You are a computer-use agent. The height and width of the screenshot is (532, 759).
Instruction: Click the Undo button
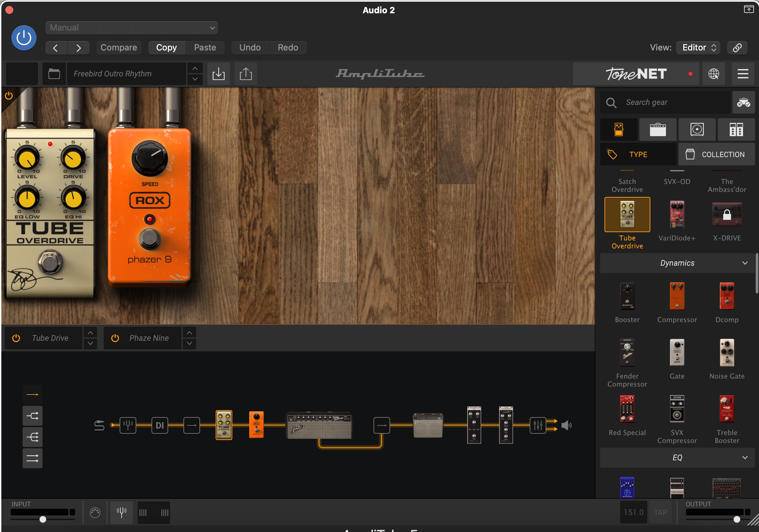point(250,48)
